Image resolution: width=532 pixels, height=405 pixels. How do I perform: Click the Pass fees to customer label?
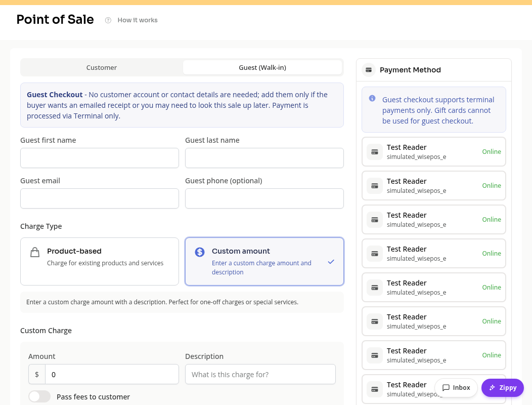point(94,397)
